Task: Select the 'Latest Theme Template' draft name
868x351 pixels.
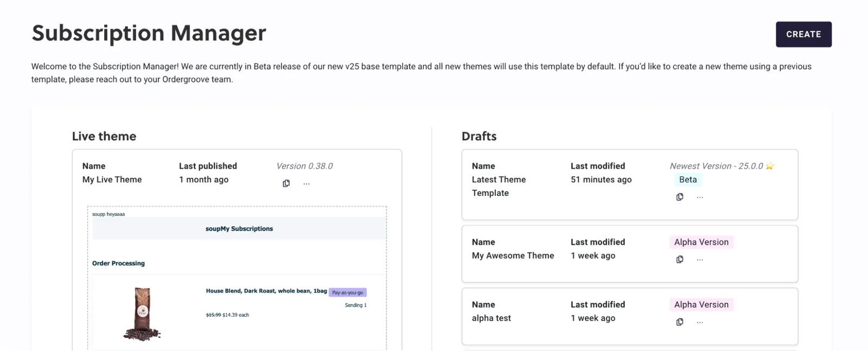Action: (499, 186)
